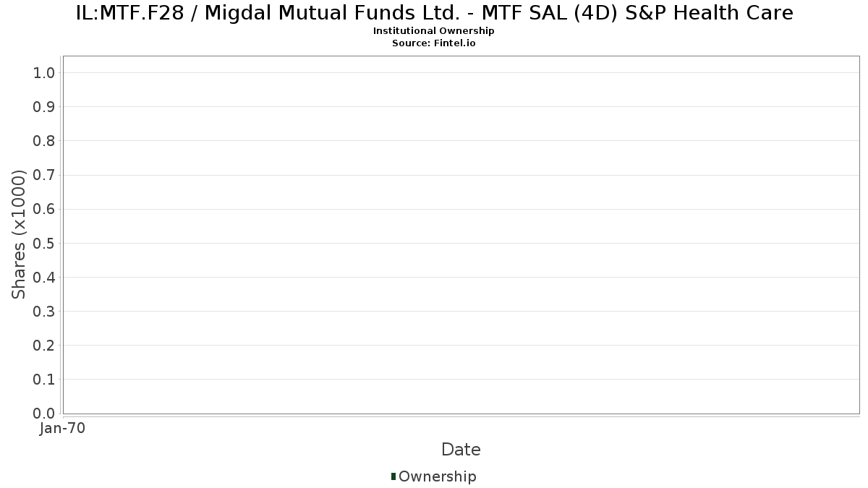The width and height of the screenshot is (868, 488).
Task: Click the Date x-axis title
Action: click(461, 450)
